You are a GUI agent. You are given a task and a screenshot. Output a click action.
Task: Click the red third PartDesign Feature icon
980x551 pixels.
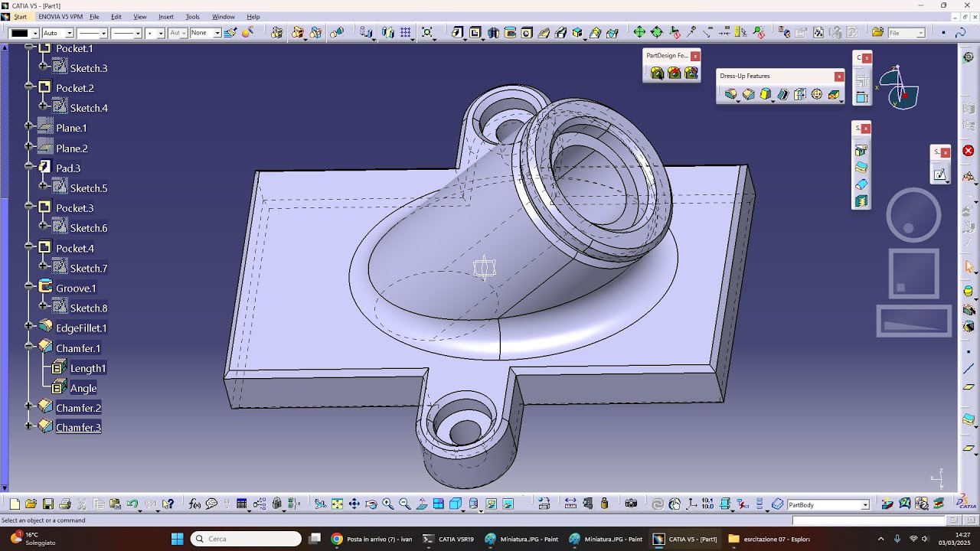click(x=691, y=73)
